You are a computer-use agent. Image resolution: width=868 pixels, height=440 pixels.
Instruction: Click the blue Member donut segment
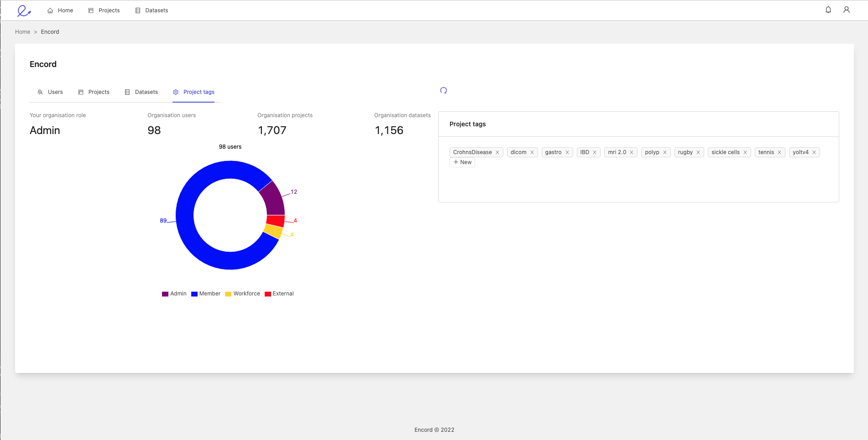pos(185,215)
